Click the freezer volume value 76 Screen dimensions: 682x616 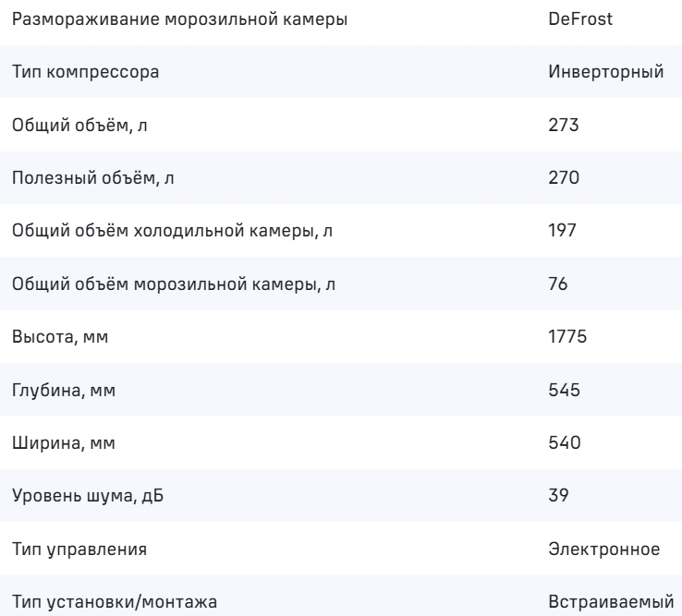pos(557,284)
